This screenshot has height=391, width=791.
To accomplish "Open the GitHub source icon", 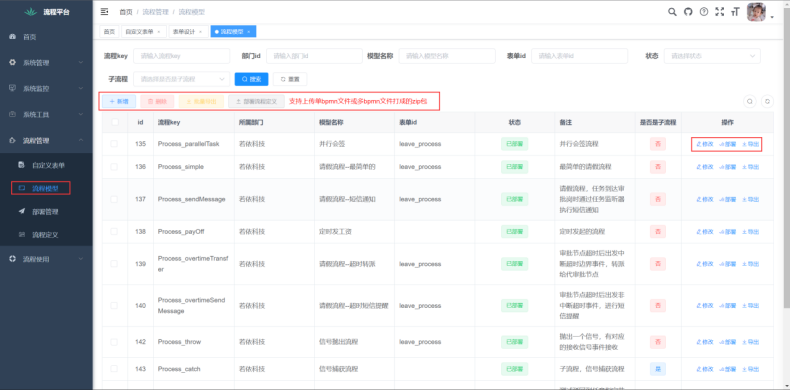I will pos(688,12).
